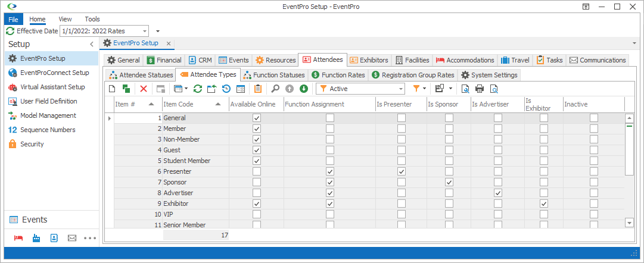Open Security in the Setup sidebar
Screen dimensions: 644x263
click(51, 144)
